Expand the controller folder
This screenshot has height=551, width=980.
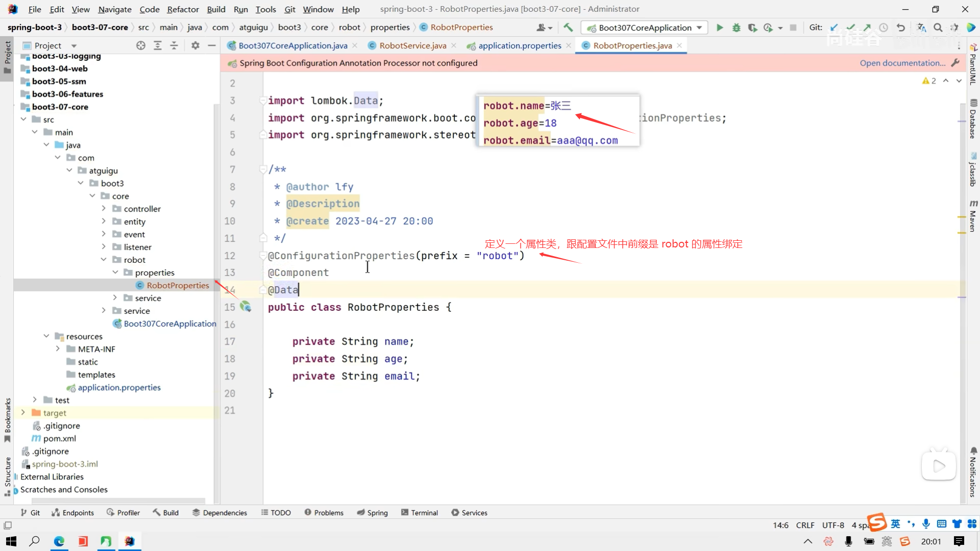click(x=104, y=209)
